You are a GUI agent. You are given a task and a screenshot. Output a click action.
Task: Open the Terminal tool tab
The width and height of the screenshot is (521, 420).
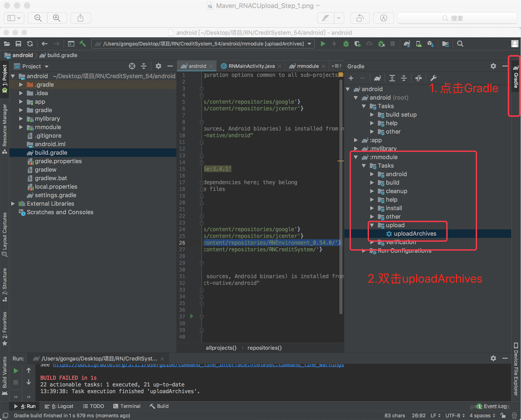(127, 406)
